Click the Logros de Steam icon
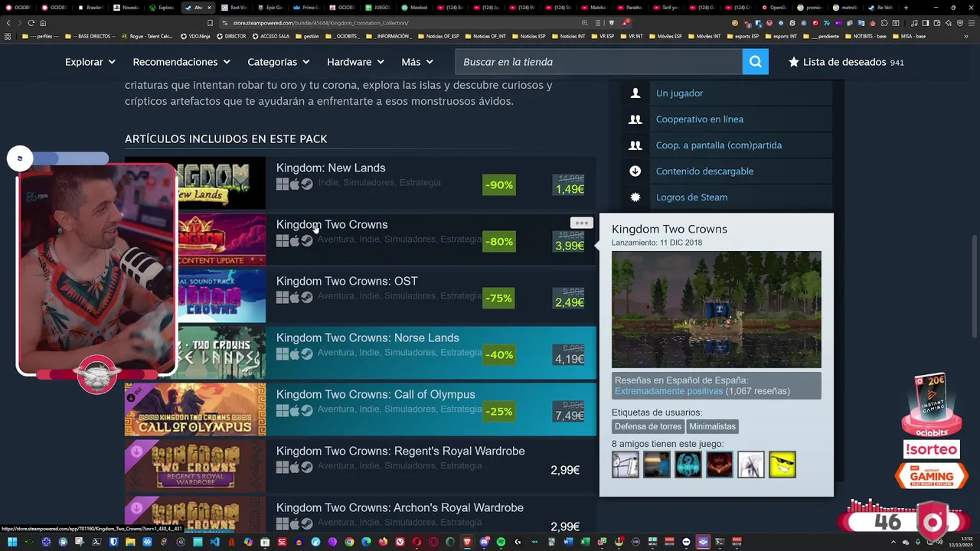 click(635, 197)
